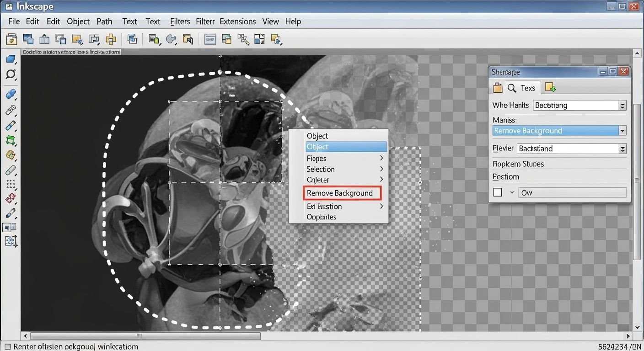Open the File menu
The width and height of the screenshot is (644, 351).
[14, 21]
